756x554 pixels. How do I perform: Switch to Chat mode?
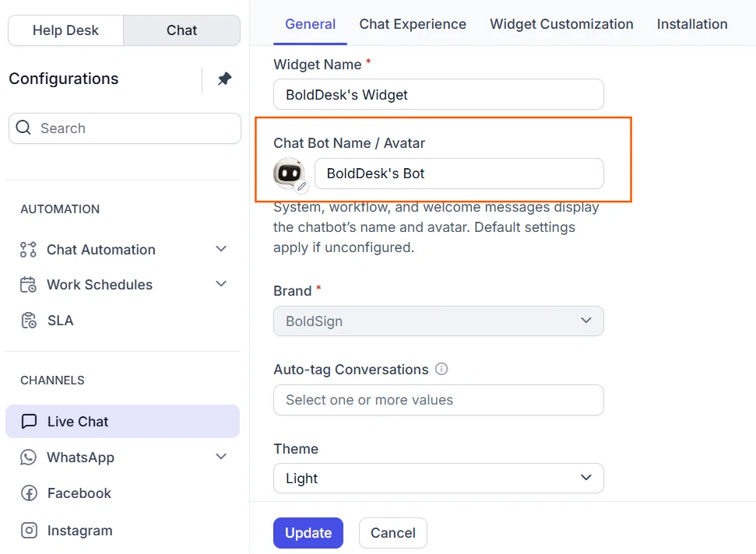tap(181, 30)
